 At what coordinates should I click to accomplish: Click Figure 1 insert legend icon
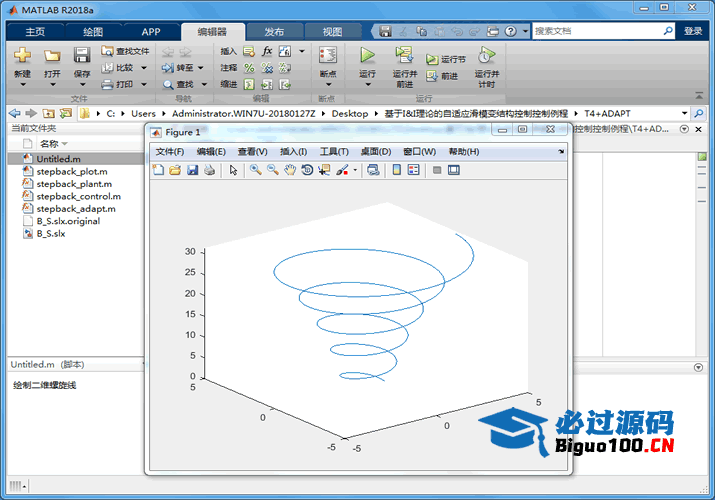click(x=414, y=170)
